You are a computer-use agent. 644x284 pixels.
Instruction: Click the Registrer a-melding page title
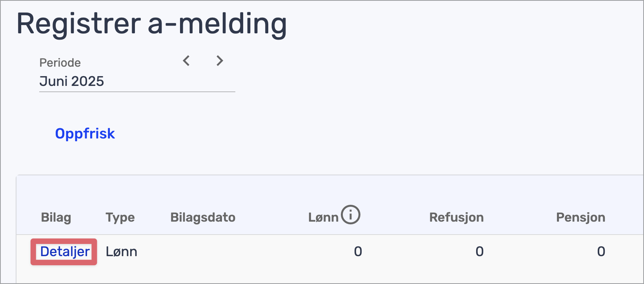[x=151, y=24]
